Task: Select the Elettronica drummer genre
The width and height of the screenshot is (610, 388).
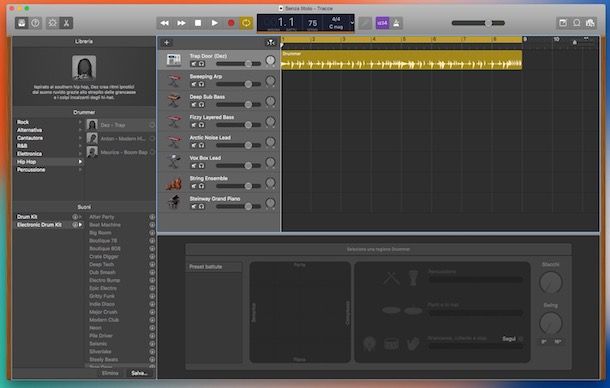Action: [29, 154]
